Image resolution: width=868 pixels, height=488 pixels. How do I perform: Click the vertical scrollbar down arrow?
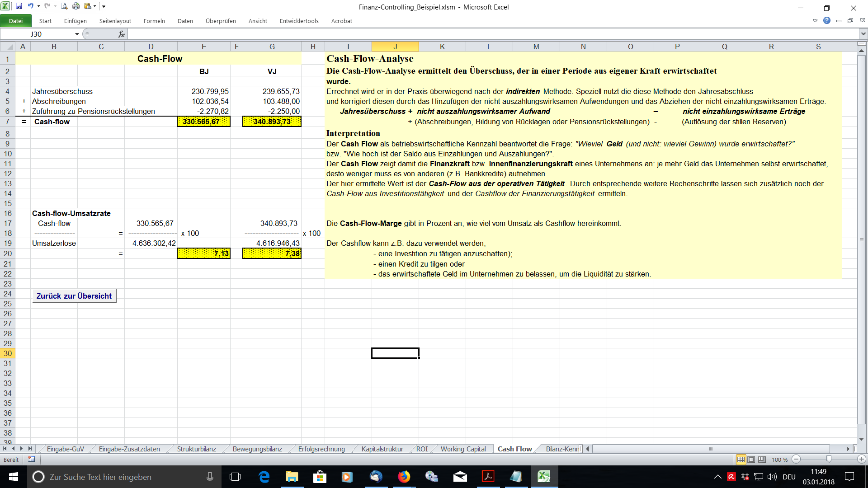[862, 439]
